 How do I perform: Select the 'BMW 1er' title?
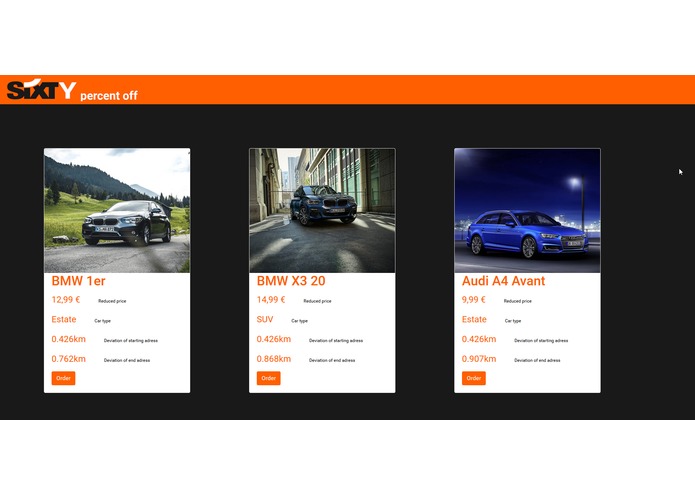[x=78, y=281]
